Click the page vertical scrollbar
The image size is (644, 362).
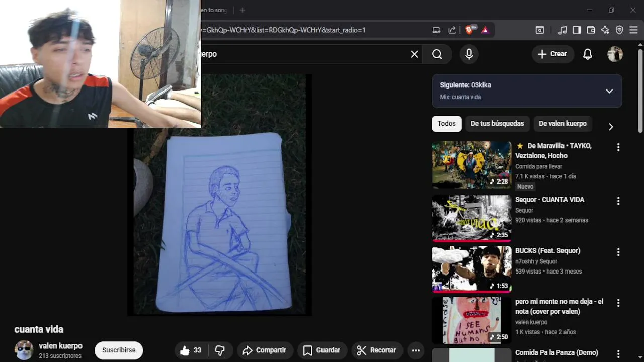[x=640, y=90]
